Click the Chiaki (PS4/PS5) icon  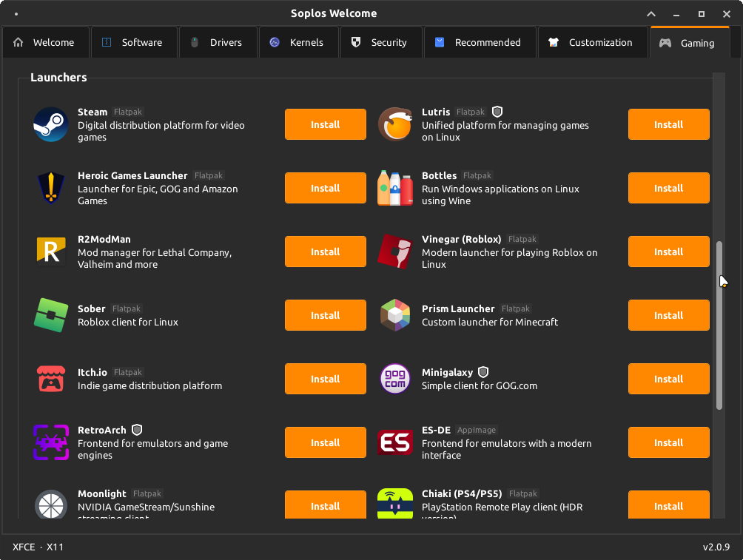[x=394, y=504]
